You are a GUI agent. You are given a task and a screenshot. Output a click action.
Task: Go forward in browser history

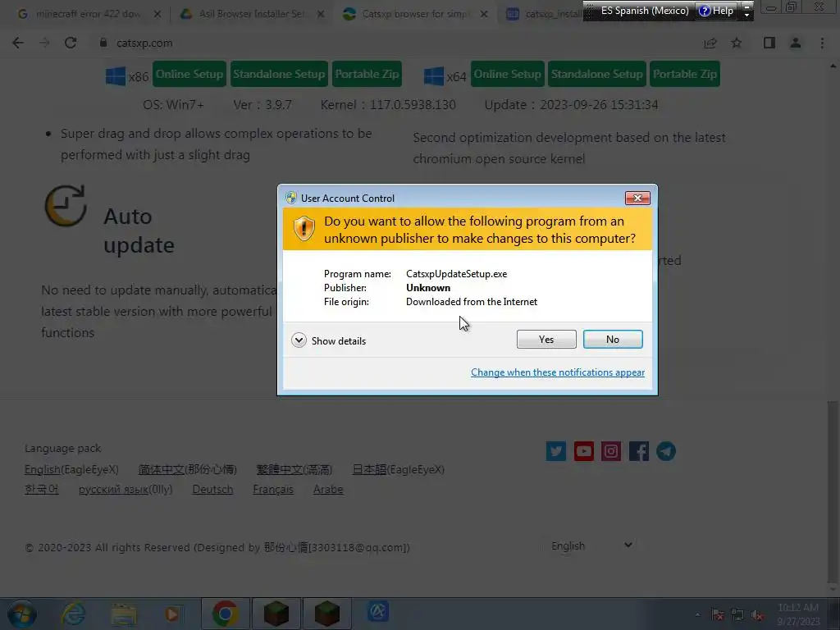[44, 43]
